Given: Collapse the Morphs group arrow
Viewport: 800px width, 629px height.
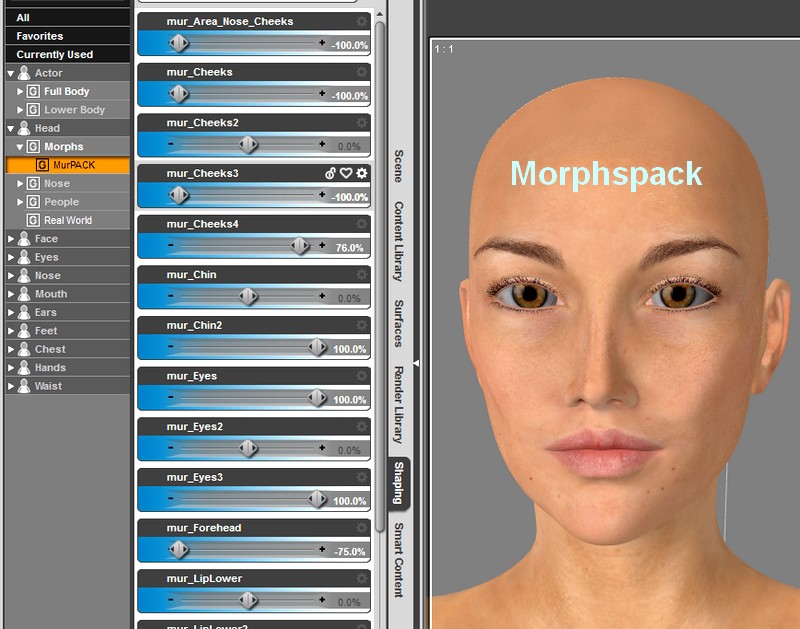Looking at the screenshot, I should click(20, 147).
